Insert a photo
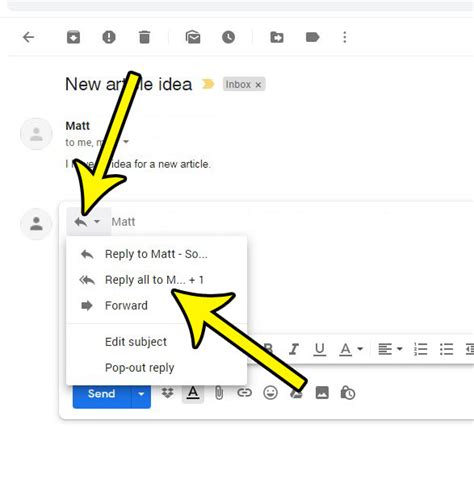 (322, 393)
